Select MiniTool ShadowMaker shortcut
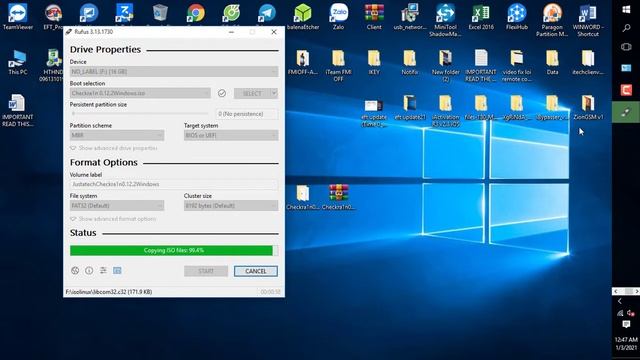 [x=445, y=20]
